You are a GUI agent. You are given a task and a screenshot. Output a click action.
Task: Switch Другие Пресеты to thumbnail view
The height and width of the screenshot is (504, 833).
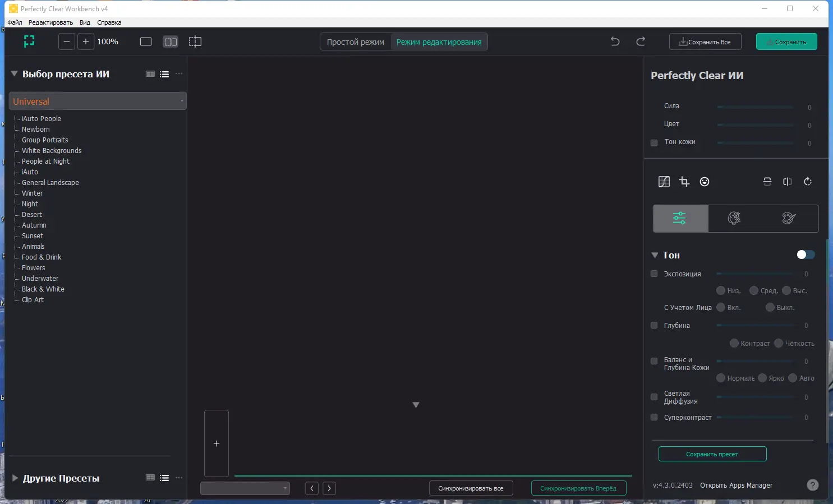click(150, 478)
